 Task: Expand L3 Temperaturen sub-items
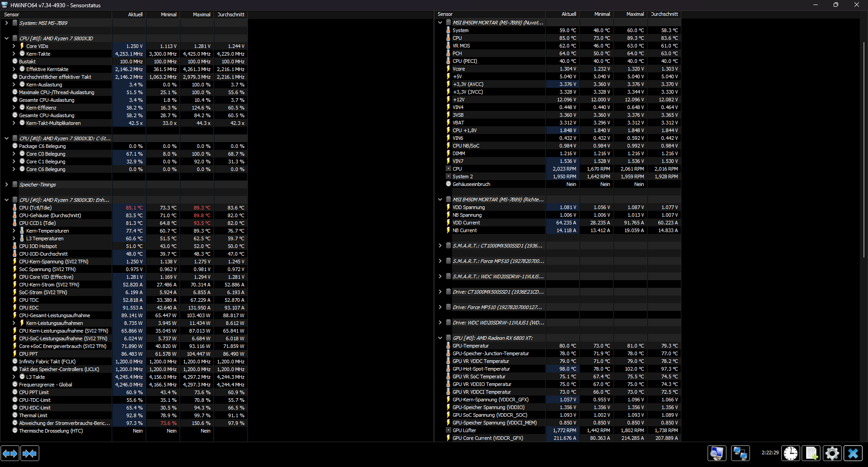point(14,238)
